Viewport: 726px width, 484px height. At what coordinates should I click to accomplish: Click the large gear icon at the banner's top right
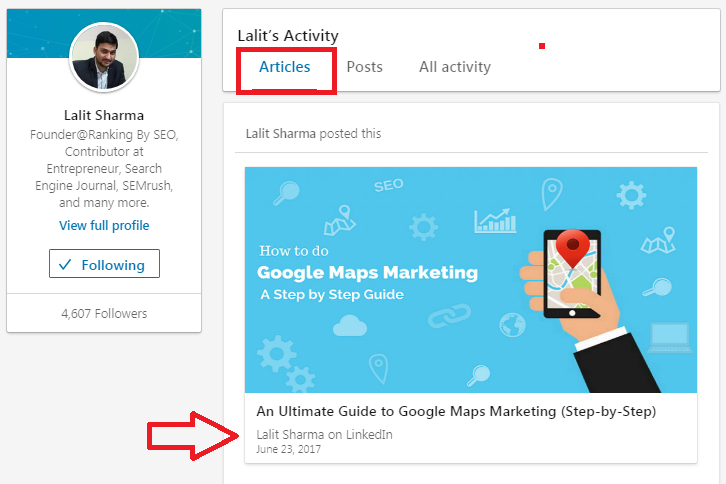(x=631, y=195)
